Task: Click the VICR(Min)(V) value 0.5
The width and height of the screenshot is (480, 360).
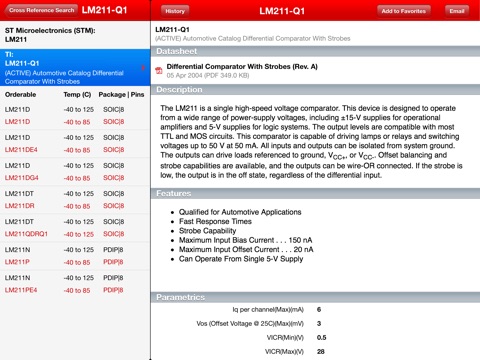Action: click(x=322, y=338)
